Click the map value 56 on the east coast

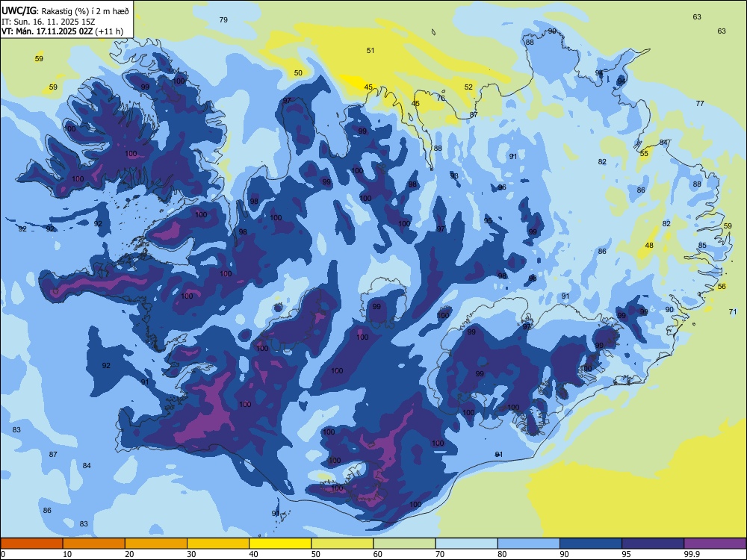(x=722, y=286)
